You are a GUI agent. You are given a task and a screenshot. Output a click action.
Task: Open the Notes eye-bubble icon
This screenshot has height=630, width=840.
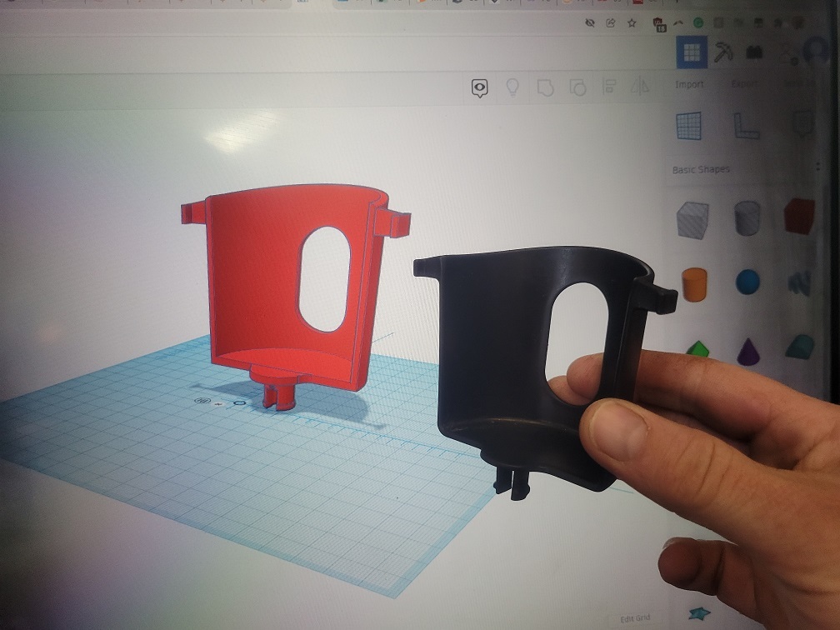coord(479,87)
